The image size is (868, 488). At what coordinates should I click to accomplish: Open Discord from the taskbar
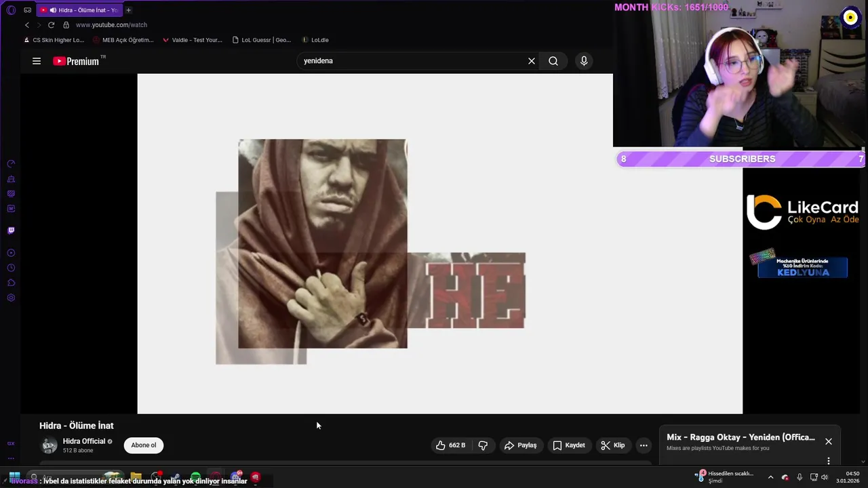coord(235,476)
